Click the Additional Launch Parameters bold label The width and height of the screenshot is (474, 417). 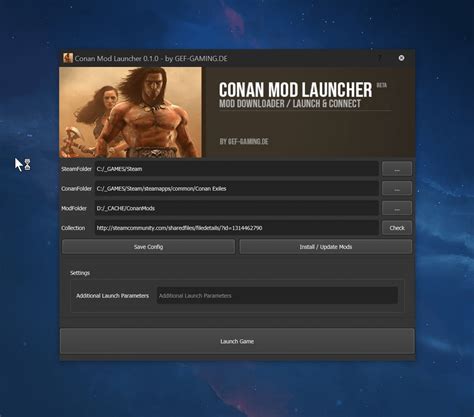[x=112, y=296]
